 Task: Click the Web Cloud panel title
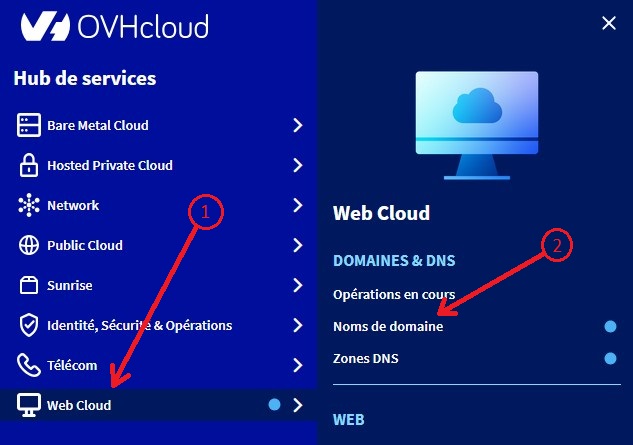click(381, 213)
